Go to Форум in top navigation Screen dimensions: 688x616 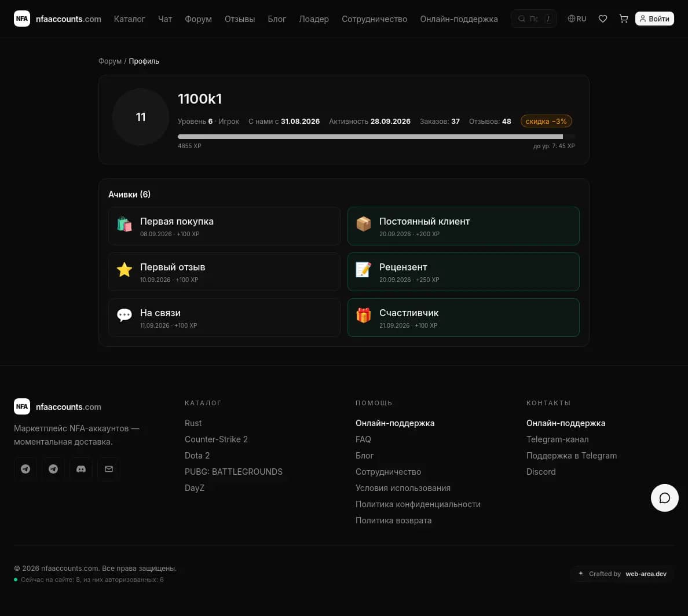click(x=198, y=19)
